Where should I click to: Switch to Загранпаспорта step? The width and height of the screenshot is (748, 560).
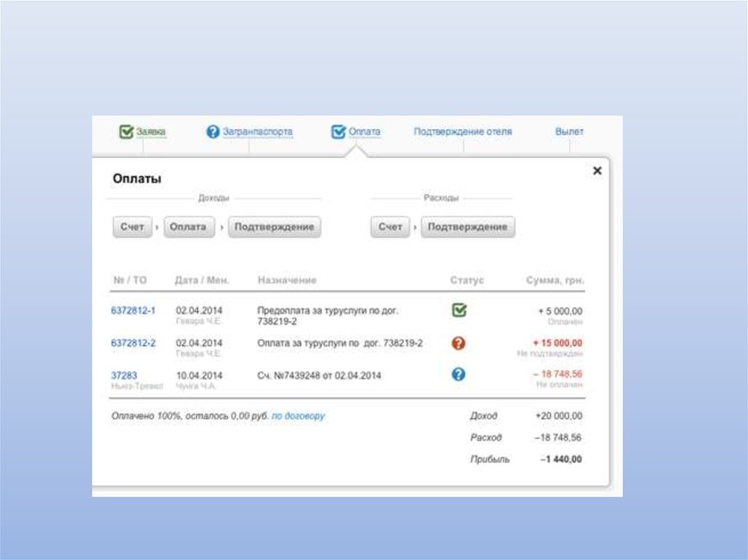click(x=257, y=132)
